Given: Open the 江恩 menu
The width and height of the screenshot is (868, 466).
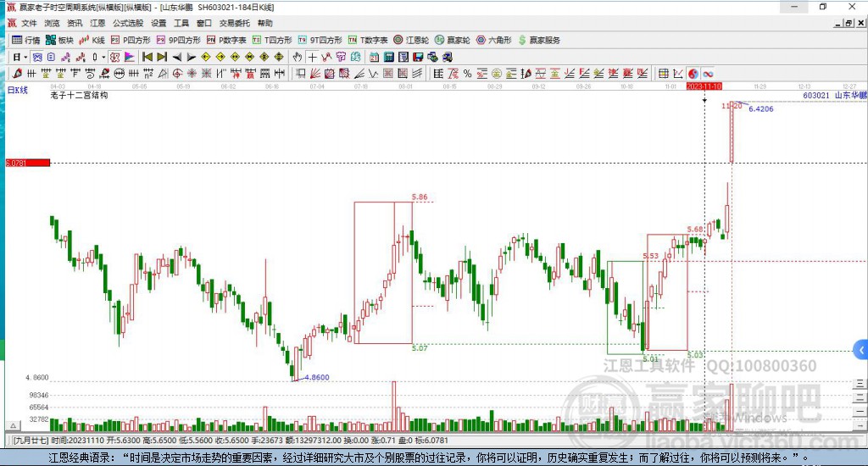Looking at the screenshot, I should 97,23.
